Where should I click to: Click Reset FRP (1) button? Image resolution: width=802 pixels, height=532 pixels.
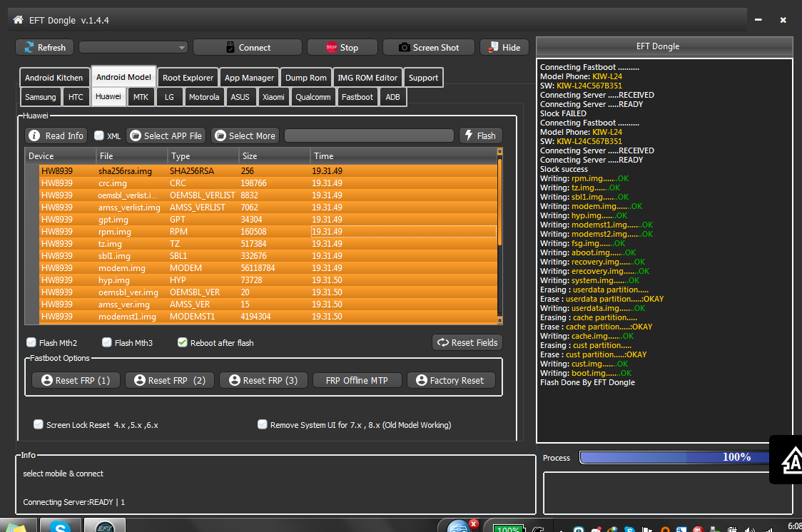(x=76, y=380)
